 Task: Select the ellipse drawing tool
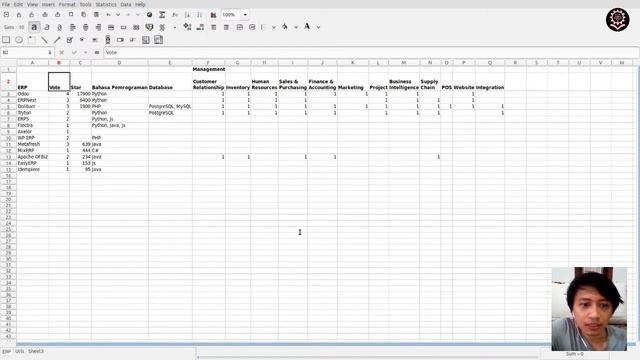tap(19, 40)
